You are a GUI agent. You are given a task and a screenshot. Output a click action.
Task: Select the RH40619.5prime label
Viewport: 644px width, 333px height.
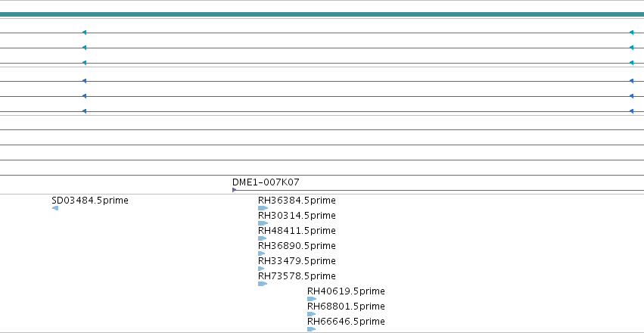click(346, 291)
